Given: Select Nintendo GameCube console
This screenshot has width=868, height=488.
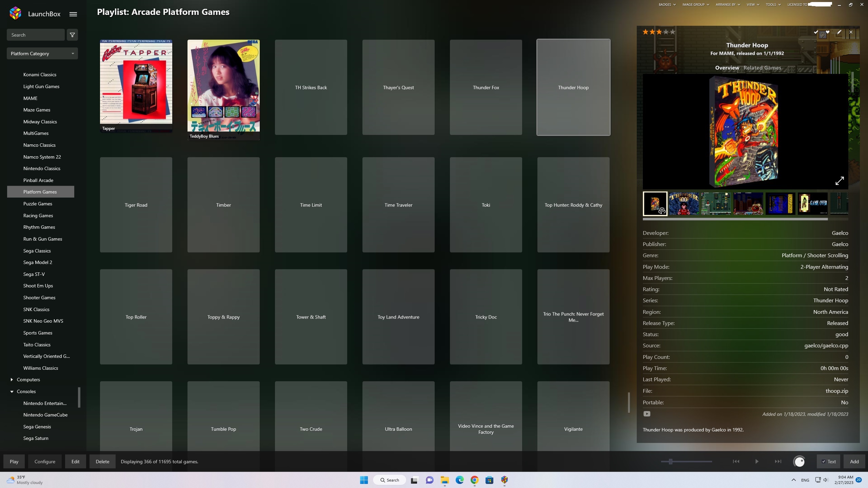Looking at the screenshot, I should click(x=45, y=415).
